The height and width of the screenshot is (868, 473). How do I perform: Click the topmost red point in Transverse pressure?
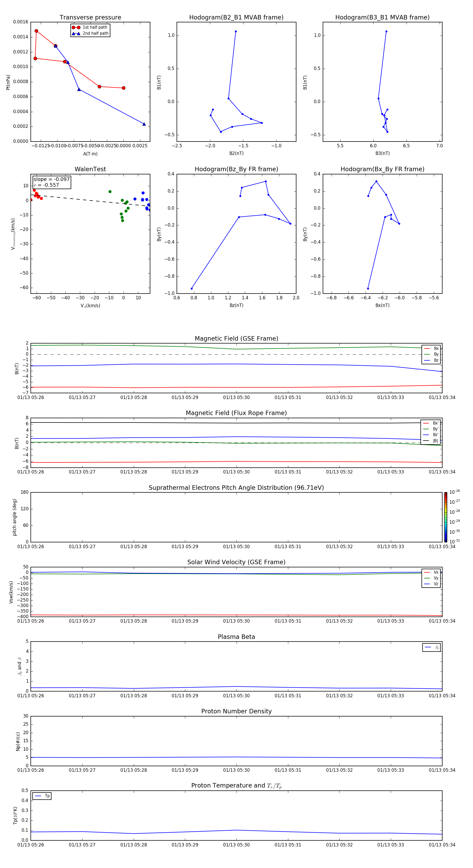[x=36, y=31]
